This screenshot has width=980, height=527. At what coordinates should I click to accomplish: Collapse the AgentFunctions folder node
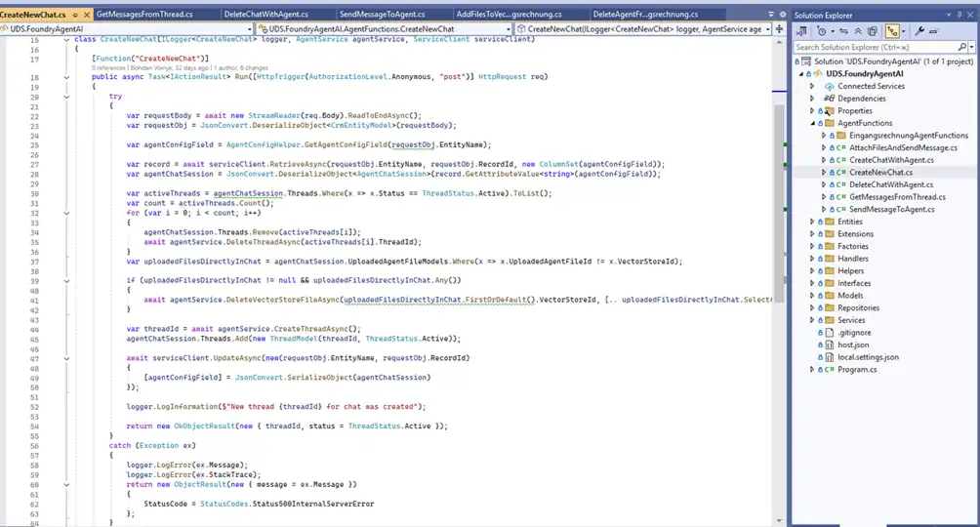click(812, 124)
